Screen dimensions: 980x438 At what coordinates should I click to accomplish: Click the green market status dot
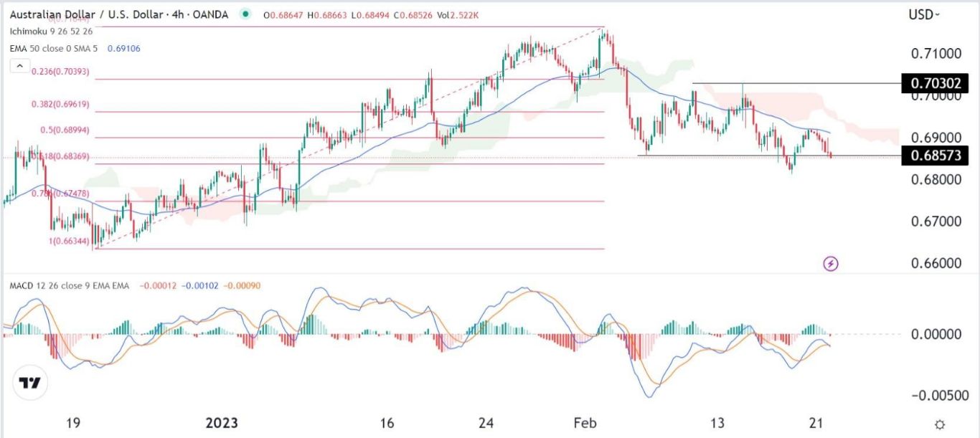[245, 14]
